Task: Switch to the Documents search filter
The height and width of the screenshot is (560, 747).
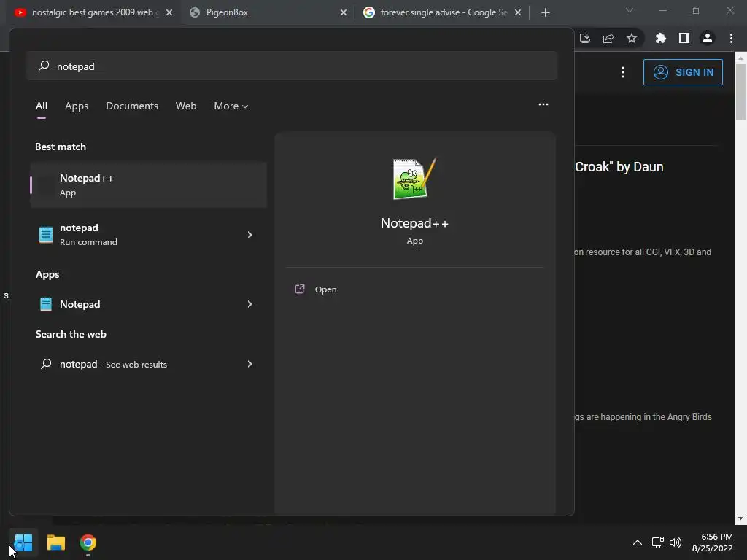Action: point(132,106)
